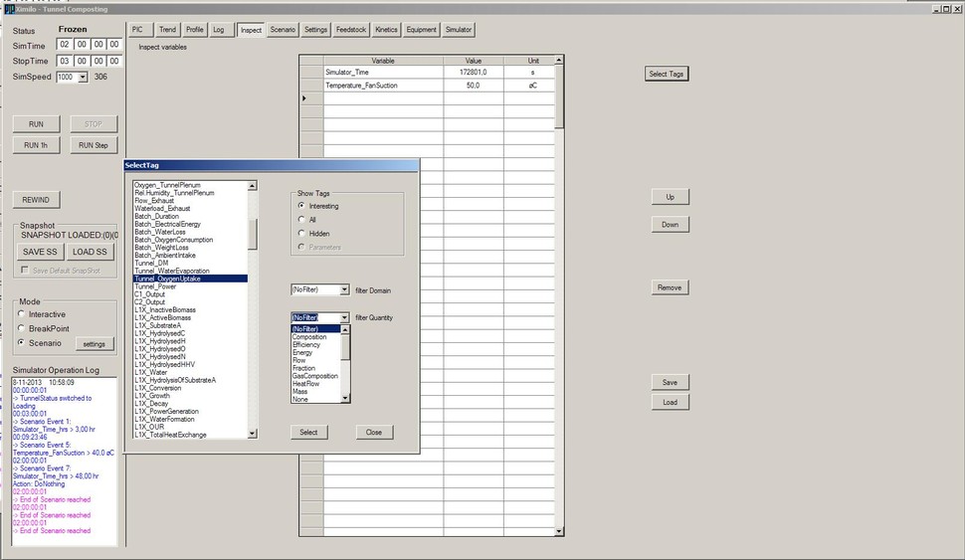The height and width of the screenshot is (560, 965).
Task: Close the SelectTag dialog with Close
Action: click(374, 433)
